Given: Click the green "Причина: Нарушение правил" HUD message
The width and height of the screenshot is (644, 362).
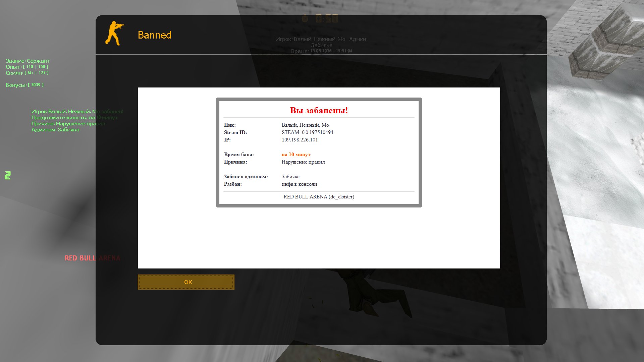Looking at the screenshot, I should click(68, 124).
